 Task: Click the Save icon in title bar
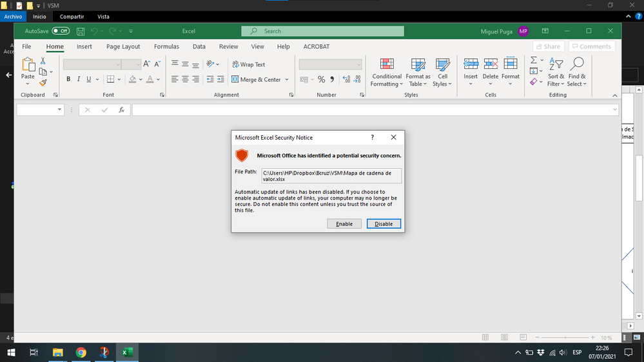[x=81, y=31]
